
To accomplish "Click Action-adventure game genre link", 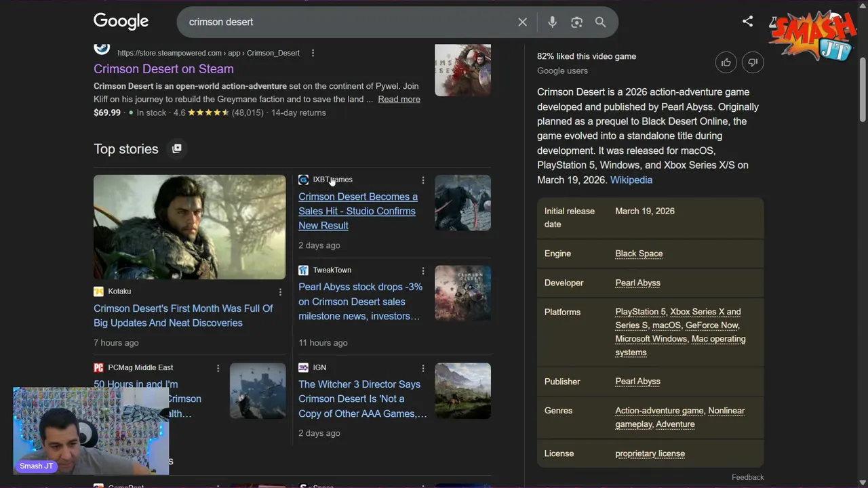I will (659, 411).
